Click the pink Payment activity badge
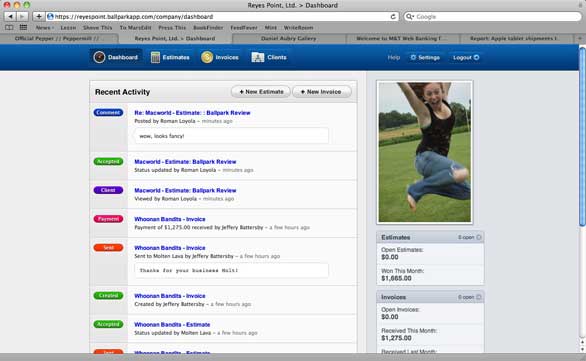This screenshot has width=586, height=361. click(x=108, y=219)
